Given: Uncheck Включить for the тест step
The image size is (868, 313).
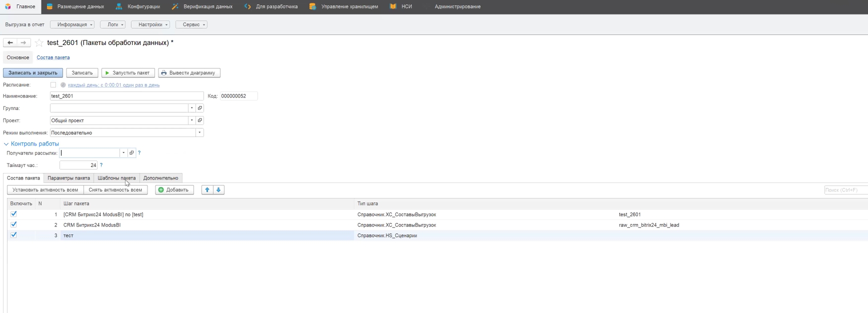Looking at the screenshot, I should tap(14, 235).
